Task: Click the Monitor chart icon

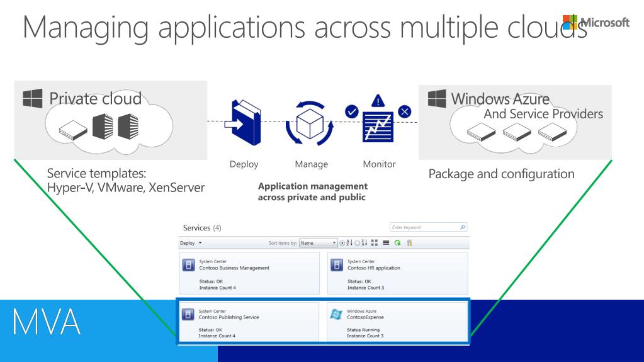Action: (378, 127)
